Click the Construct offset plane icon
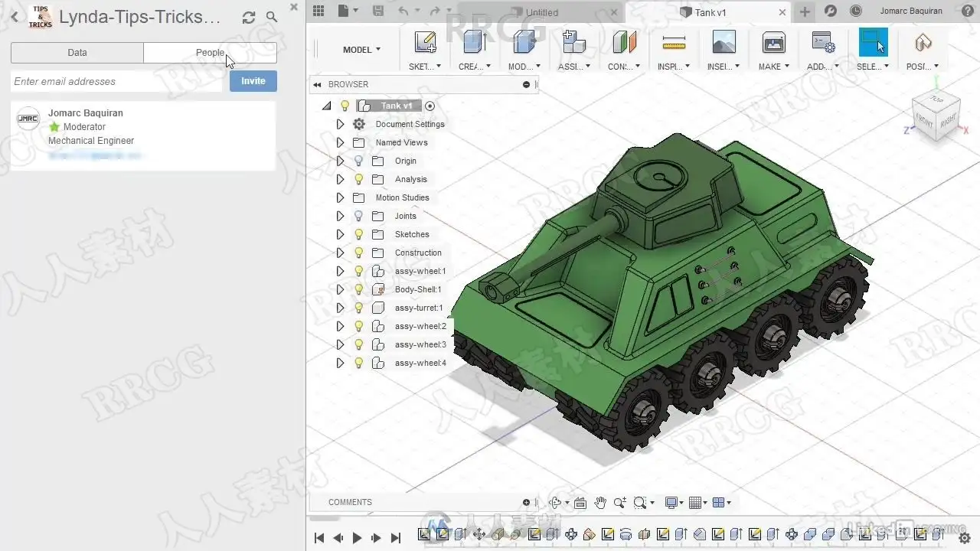Image resolution: width=980 pixels, height=551 pixels. tap(624, 42)
